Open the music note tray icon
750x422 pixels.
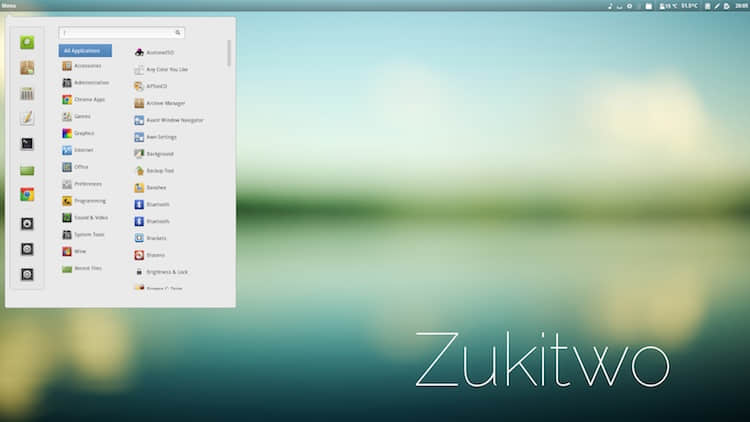(610, 6)
